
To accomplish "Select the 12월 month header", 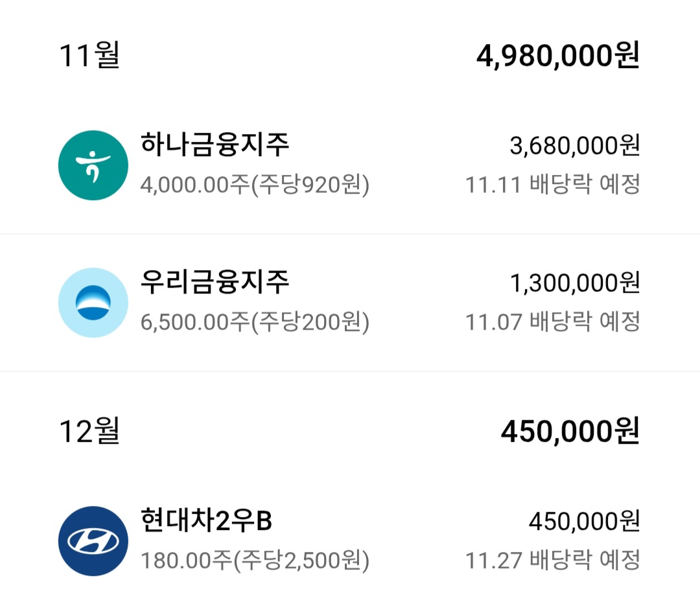I will pyautogui.click(x=89, y=431).
